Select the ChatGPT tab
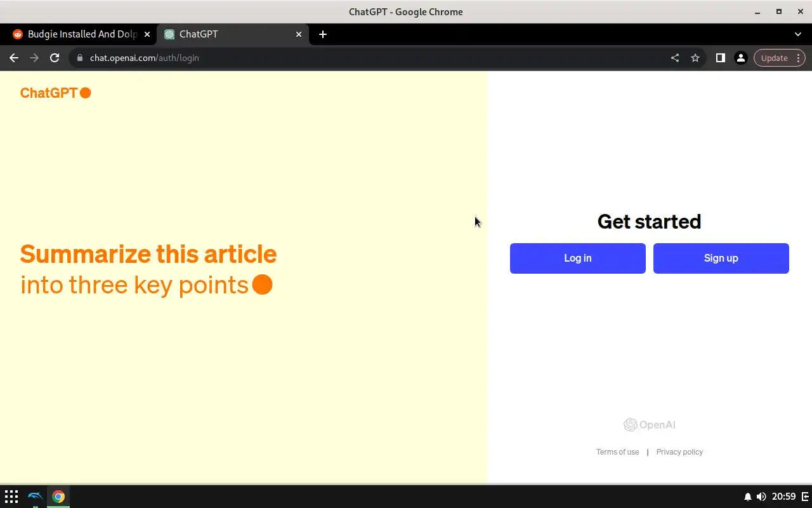 [x=233, y=34]
